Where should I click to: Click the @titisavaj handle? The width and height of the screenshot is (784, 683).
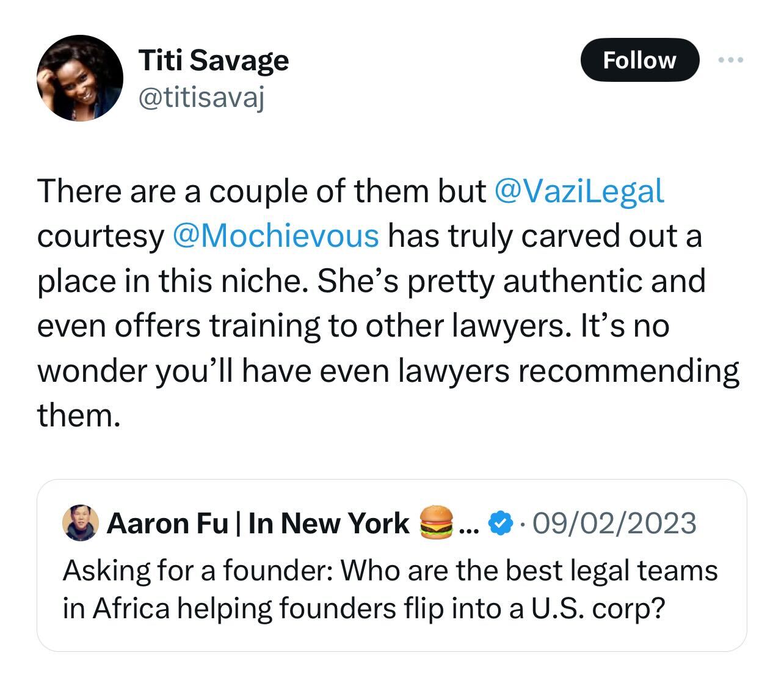tap(202, 98)
